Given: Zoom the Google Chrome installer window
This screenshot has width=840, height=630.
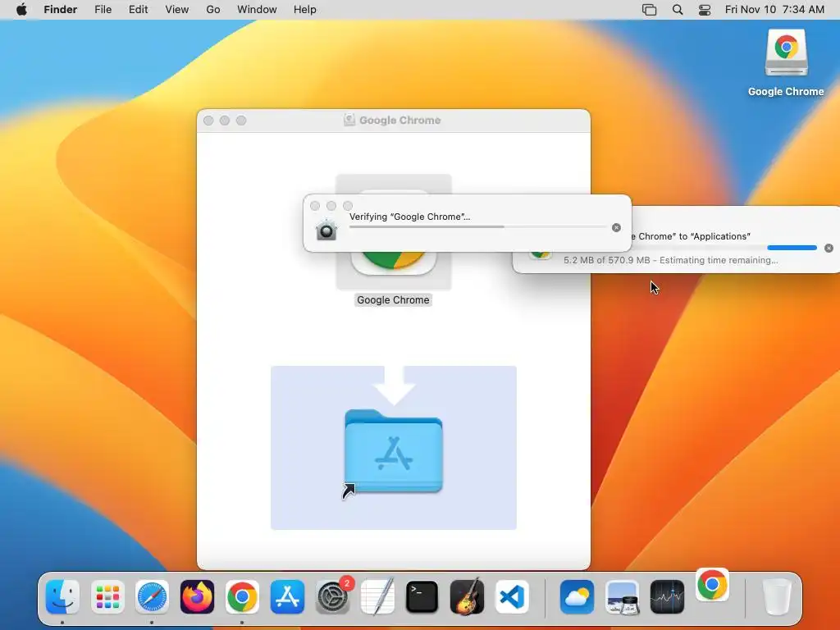Looking at the screenshot, I should click(241, 121).
